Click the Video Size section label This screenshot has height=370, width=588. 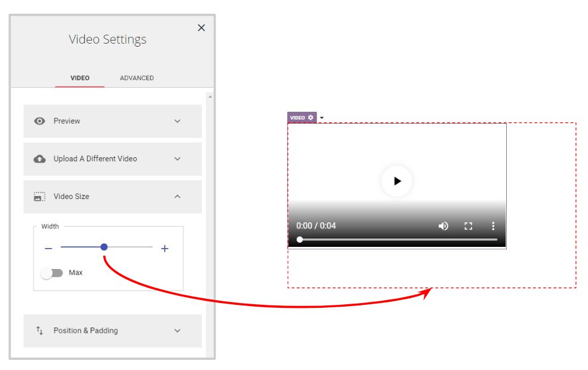click(x=71, y=197)
